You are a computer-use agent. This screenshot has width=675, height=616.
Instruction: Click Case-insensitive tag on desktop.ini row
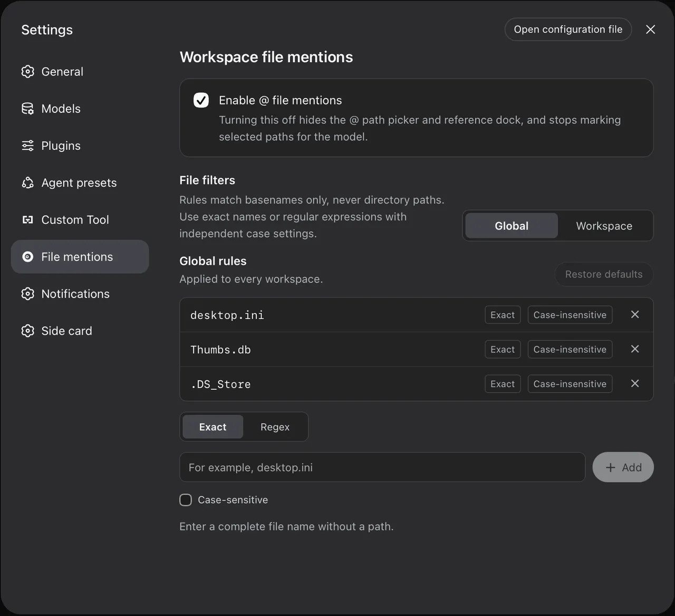[x=570, y=315]
